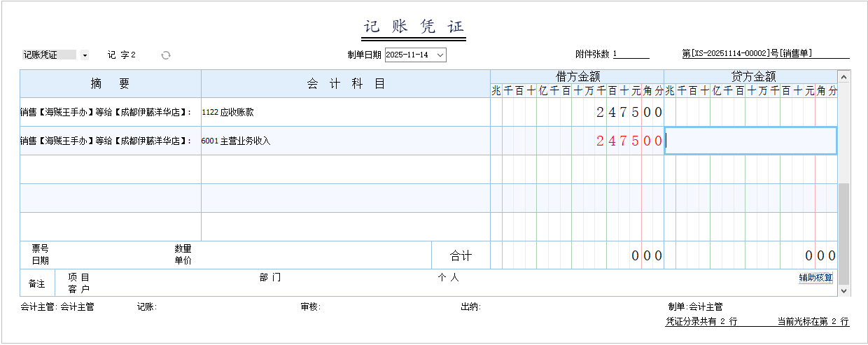The width and height of the screenshot is (868, 345).
Task: Expand the 制单日期 date picker dropdown
Action: coord(440,55)
